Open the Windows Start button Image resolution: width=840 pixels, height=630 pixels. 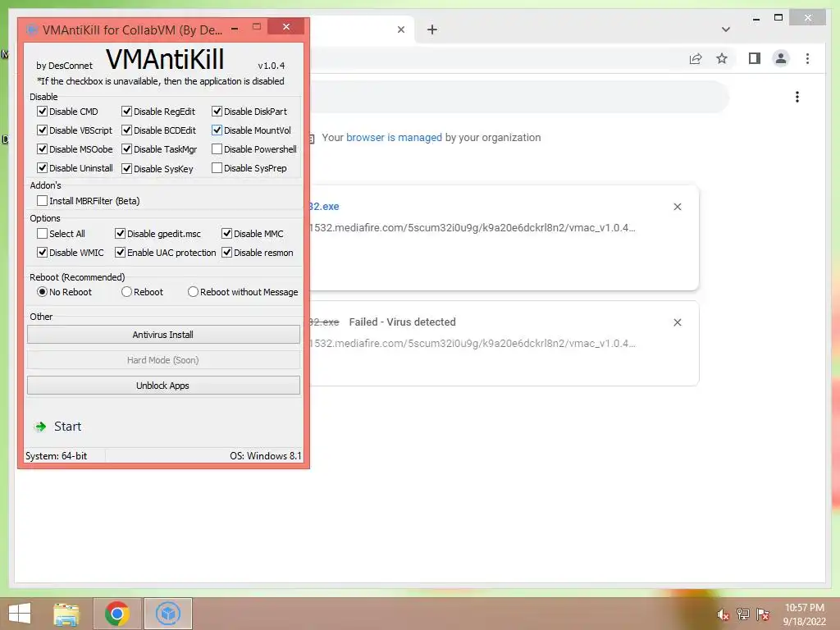pyautogui.click(x=20, y=614)
